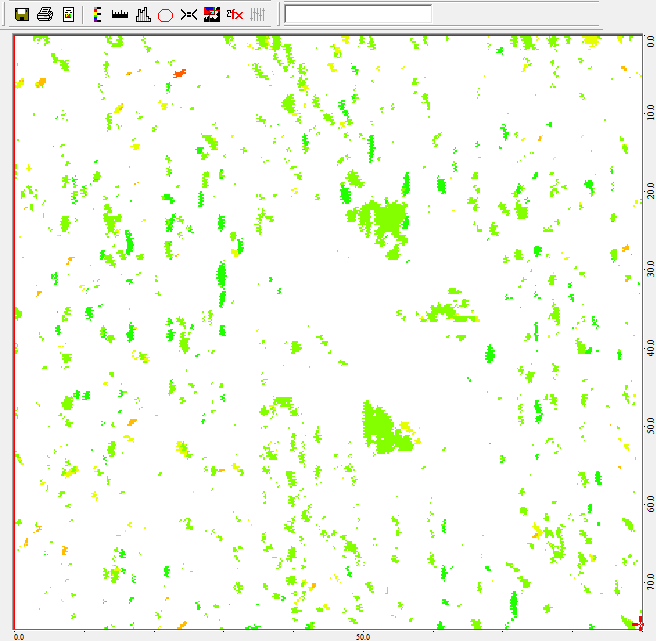The height and width of the screenshot is (641, 656).
Task: Open the report page icon
Action: [x=68, y=14]
